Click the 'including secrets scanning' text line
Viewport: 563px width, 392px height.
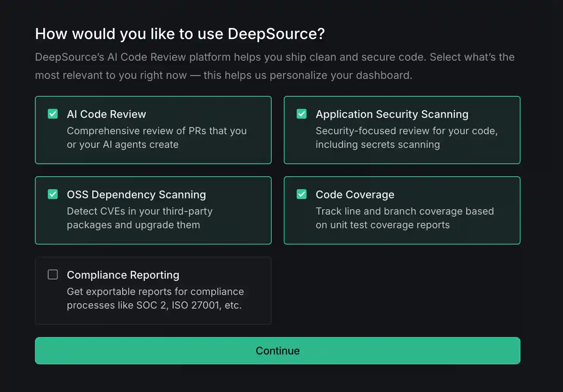point(377,144)
